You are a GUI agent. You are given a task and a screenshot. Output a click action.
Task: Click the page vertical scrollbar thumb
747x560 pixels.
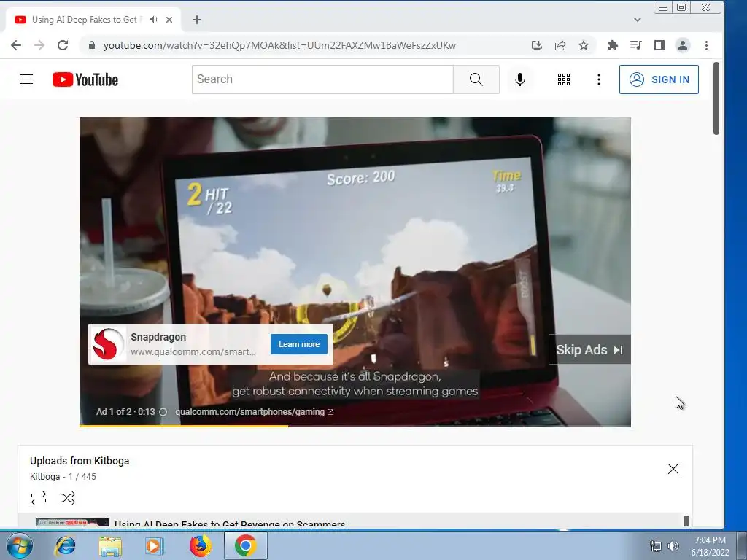716,98
